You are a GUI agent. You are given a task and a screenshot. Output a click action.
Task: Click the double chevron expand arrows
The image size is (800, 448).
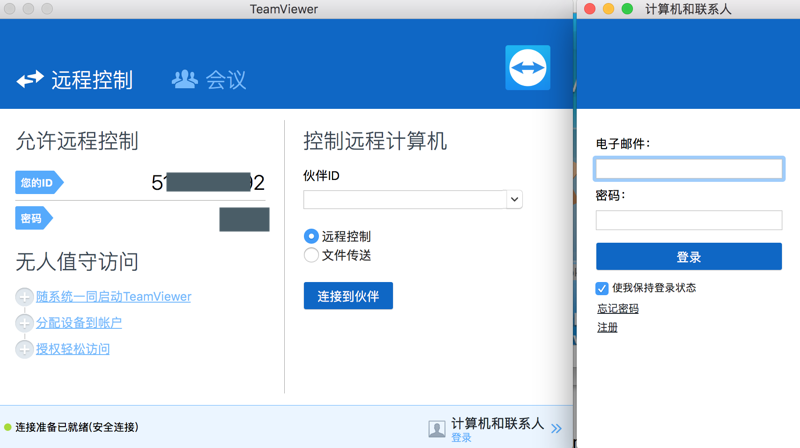coord(556,429)
